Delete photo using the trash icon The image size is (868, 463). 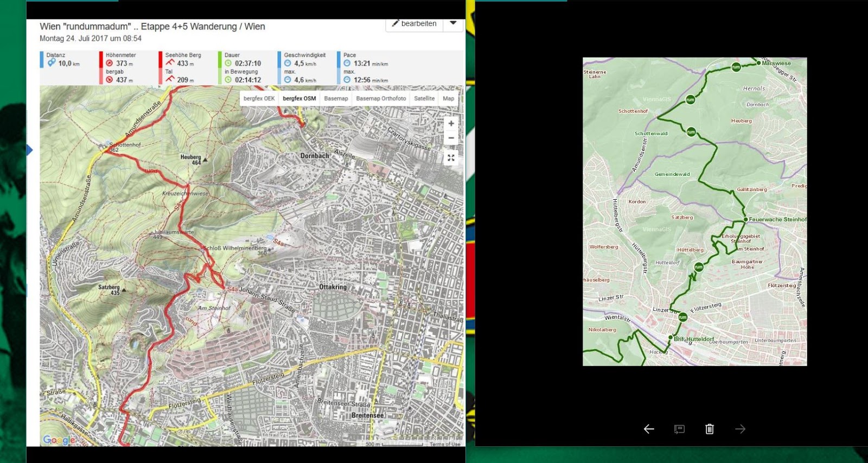[x=710, y=429]
